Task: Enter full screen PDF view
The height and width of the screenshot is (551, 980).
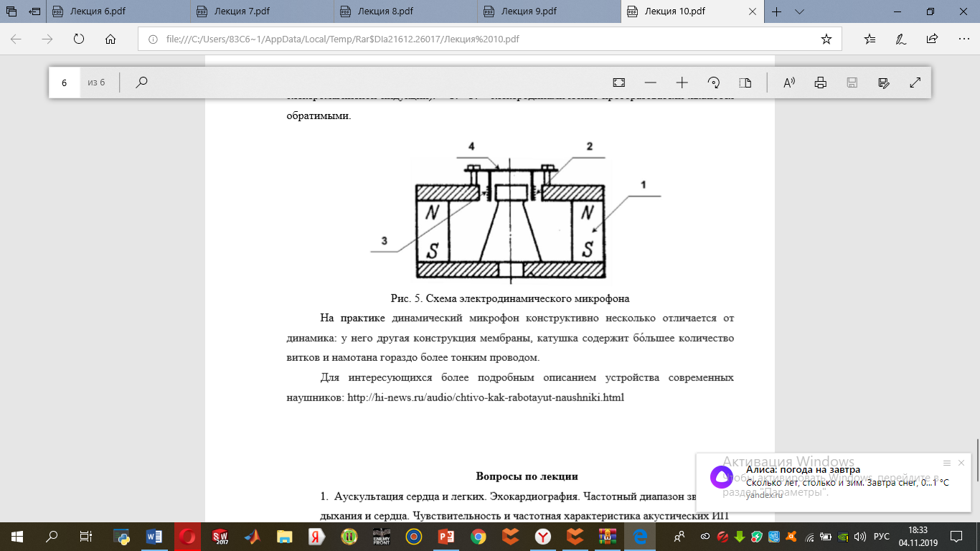Action: [915, 83]
